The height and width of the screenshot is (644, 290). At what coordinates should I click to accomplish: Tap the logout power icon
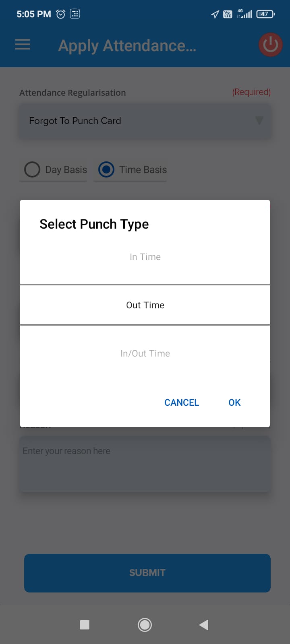pos(270,45)
